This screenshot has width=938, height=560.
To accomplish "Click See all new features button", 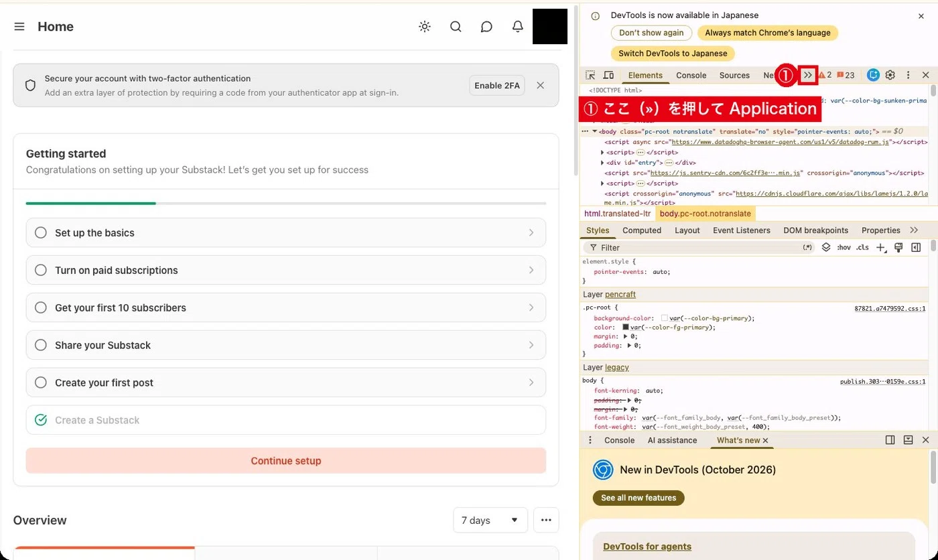I will 639,498.
